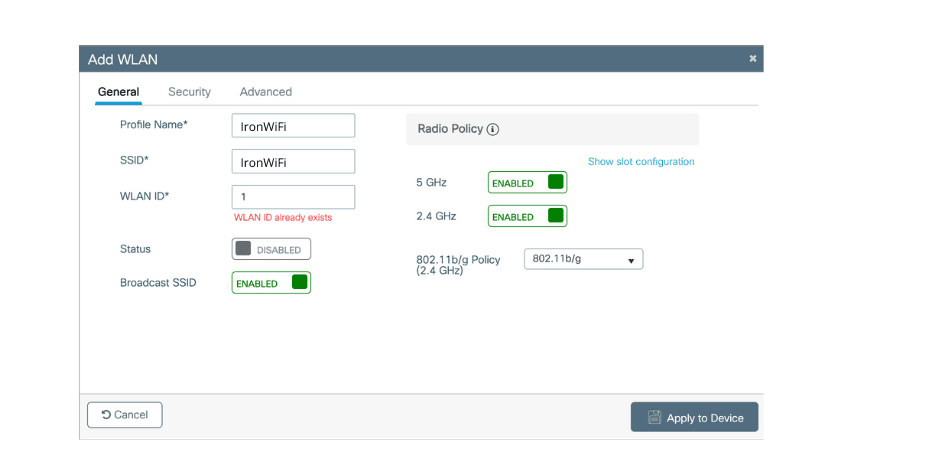Click the undo arrow icon on Cancel
Screen dimensions: 940x475
(x=106, y=415)
